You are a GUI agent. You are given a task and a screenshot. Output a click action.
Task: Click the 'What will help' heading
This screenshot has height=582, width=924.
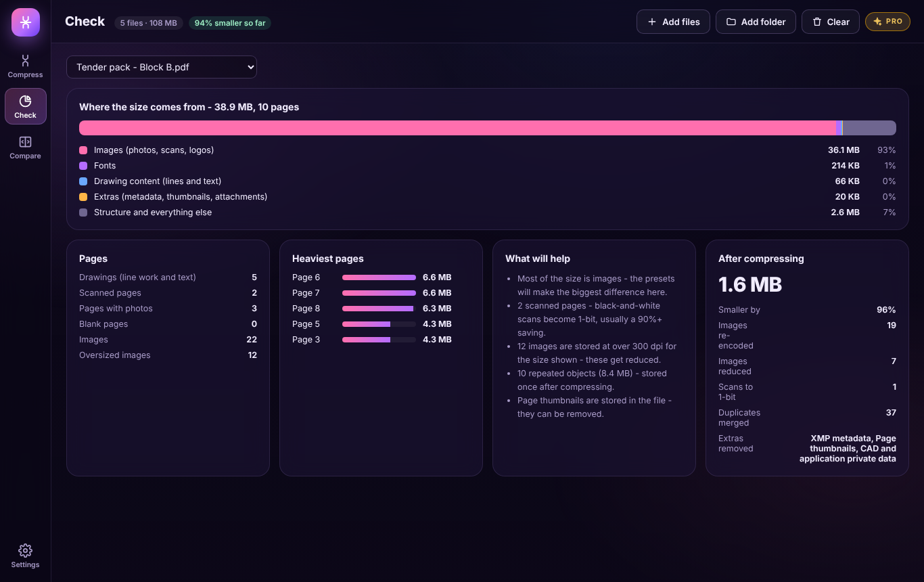(x=538, y=259)
